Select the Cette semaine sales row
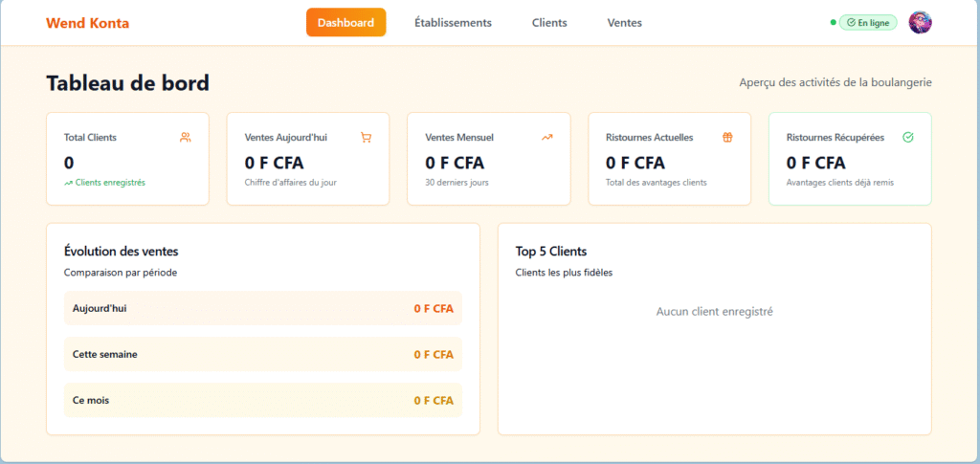Viewport: 980px width, 464px height. coord(262,354)
